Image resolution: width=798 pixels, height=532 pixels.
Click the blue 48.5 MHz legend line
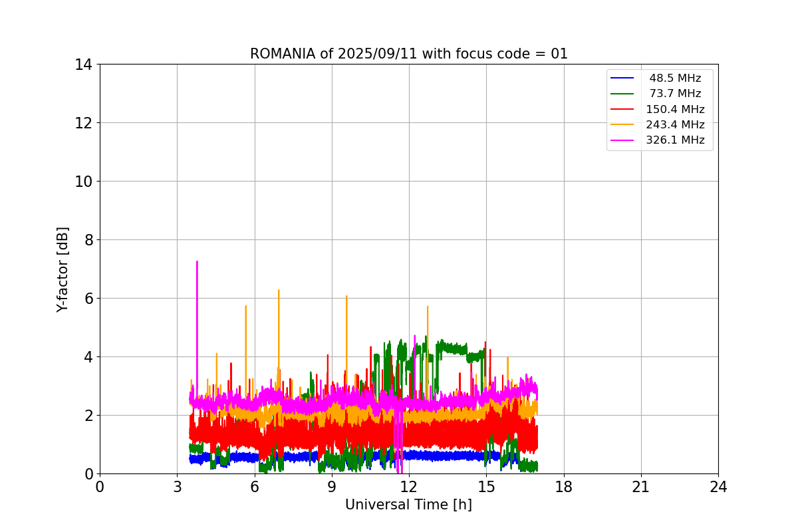pos(624,78)
